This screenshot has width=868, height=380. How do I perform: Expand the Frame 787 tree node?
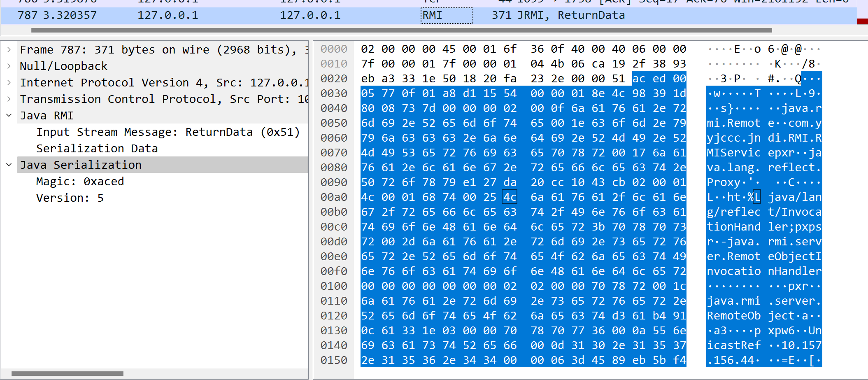coord(9,50)
